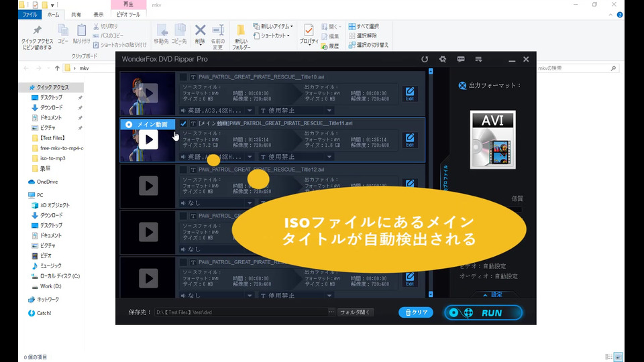Image resolution: width=644 pixels, height=362 pixels.
Task: Click the Paste icon in Explorer ribbon
Action: coord(81,34)
